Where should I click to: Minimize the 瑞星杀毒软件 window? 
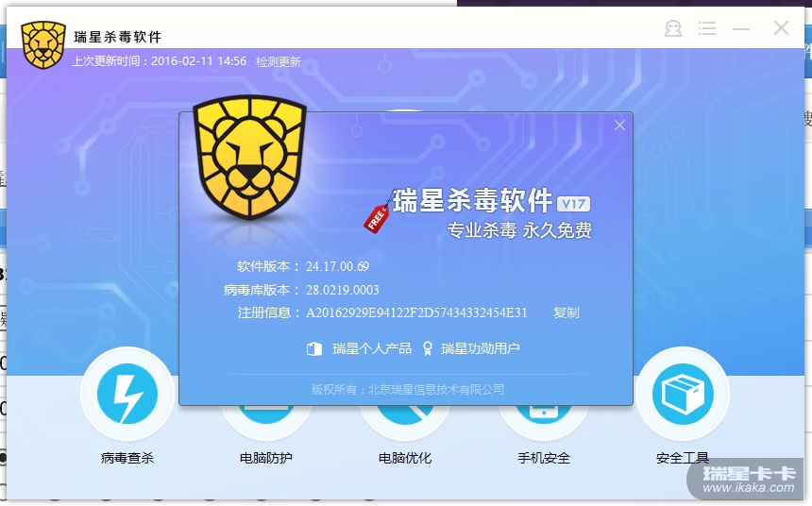[x=741, y=29]
